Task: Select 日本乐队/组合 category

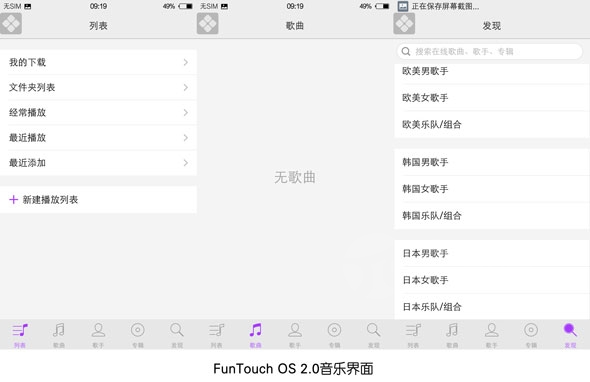Action: click(x=491, y=307)
